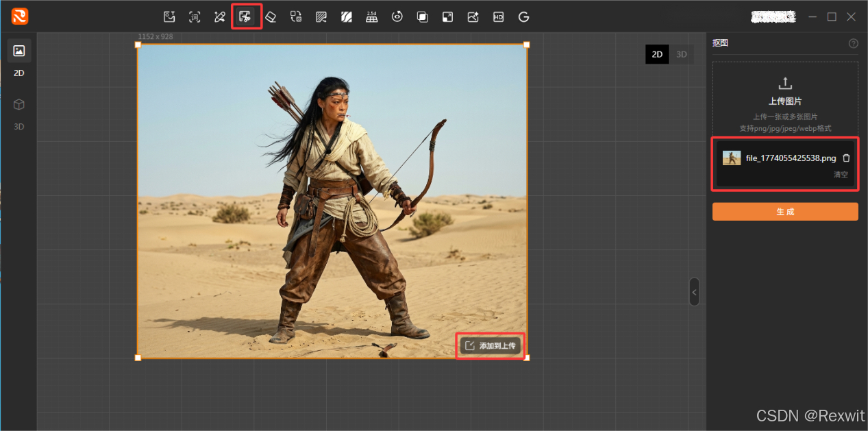This screenshot has width=868, height=431.
Task: Select the cutout (scissors) tool icon
Action: point(245,16)
